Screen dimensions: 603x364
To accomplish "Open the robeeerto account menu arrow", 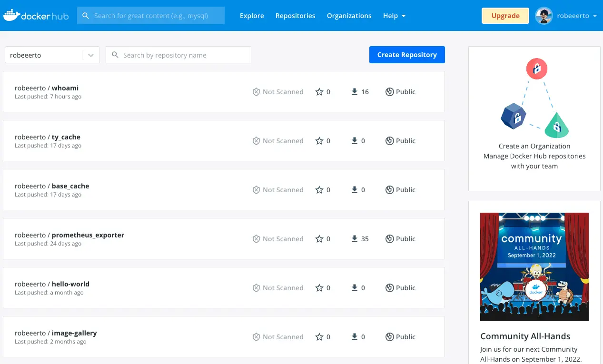I will pos(595,16).
